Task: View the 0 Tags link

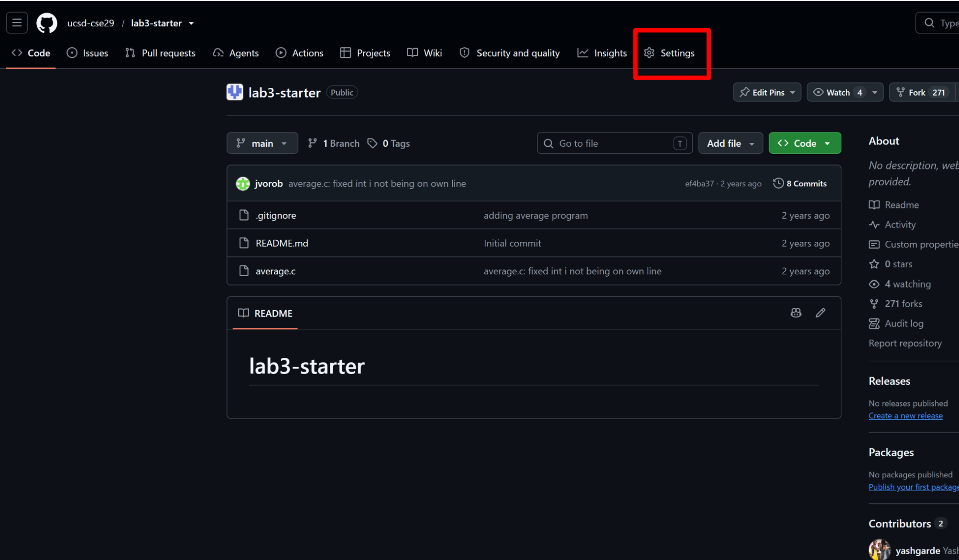Action: coord(389,143)
